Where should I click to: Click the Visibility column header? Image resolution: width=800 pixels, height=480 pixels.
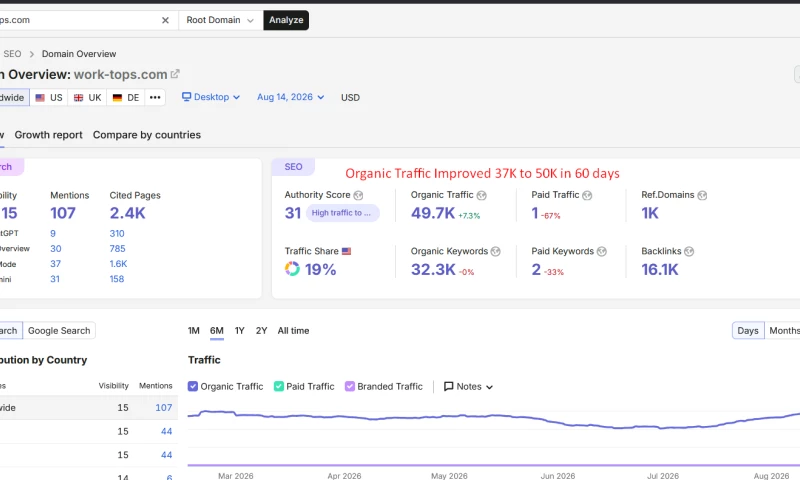tap(114, 386)
